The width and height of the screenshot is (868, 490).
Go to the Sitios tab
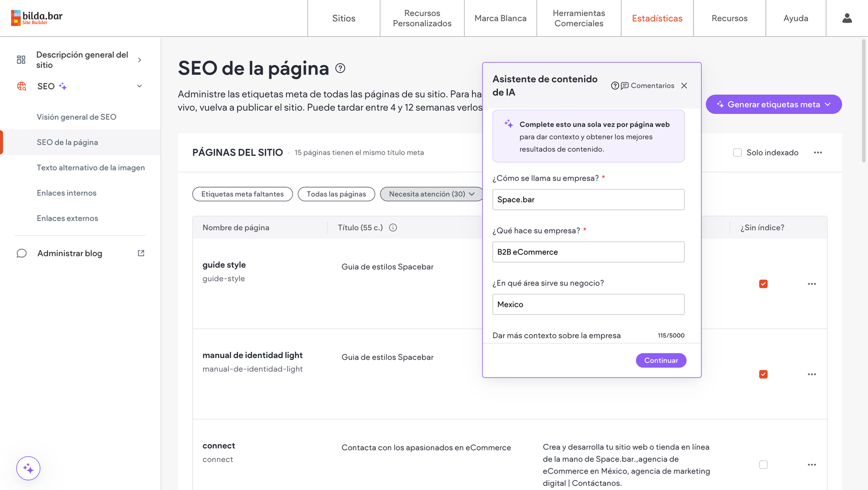(344, 18)
